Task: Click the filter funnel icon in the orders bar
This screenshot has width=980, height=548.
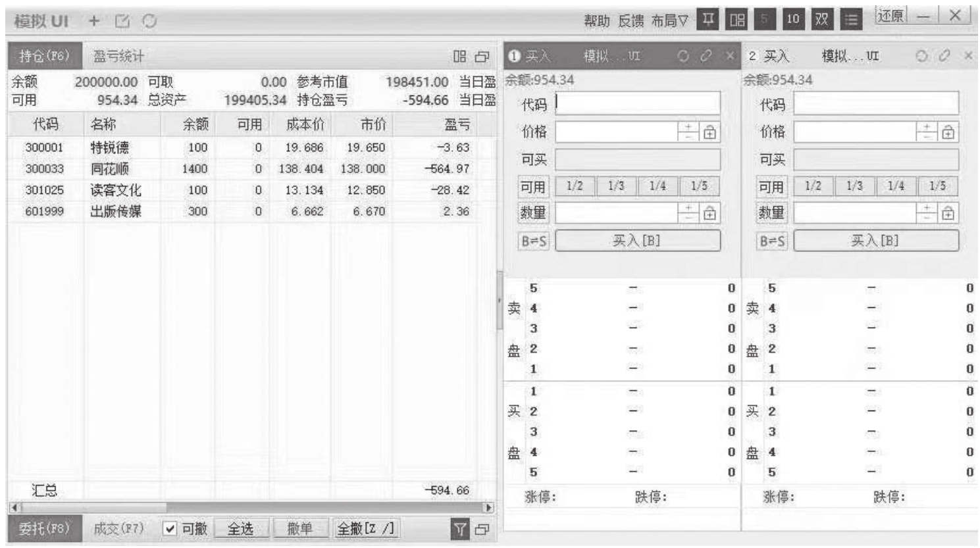Action: click(460, 529)
